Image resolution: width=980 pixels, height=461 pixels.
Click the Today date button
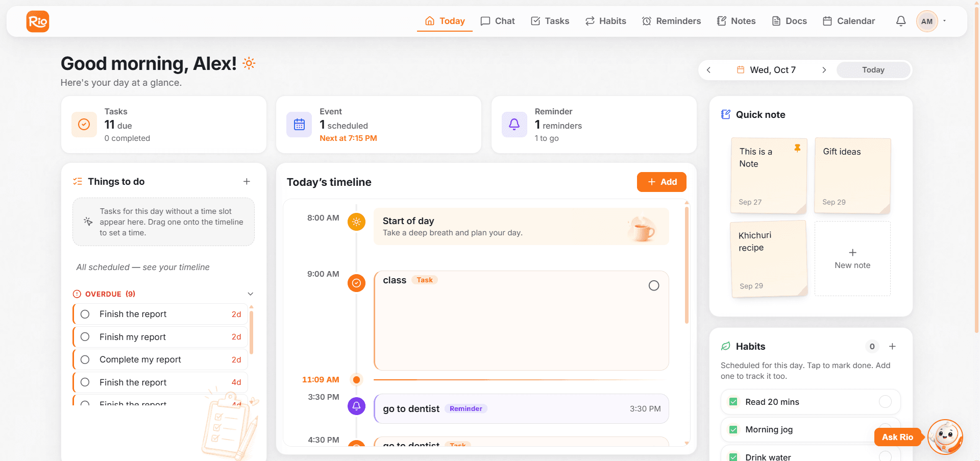(873, 70)
